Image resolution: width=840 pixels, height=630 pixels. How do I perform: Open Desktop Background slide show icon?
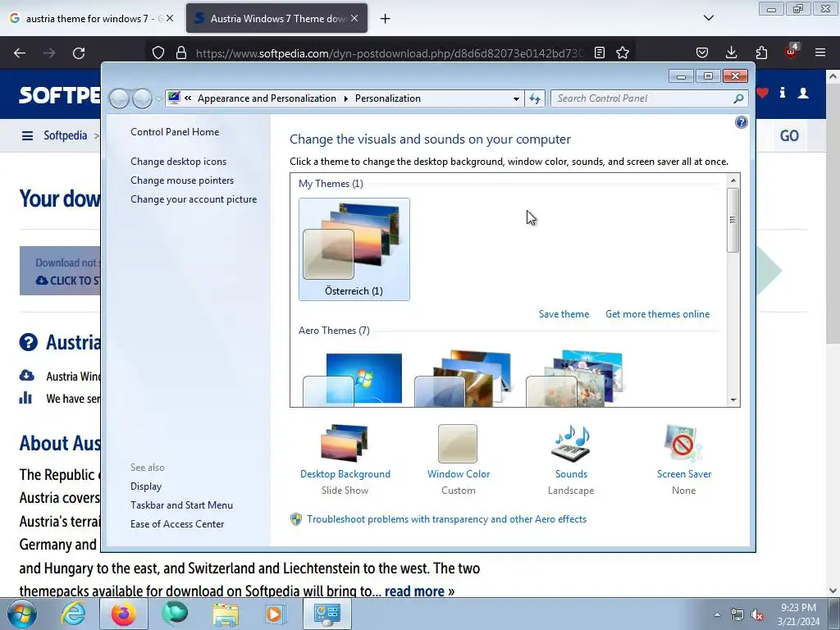[x=345, y=443]
